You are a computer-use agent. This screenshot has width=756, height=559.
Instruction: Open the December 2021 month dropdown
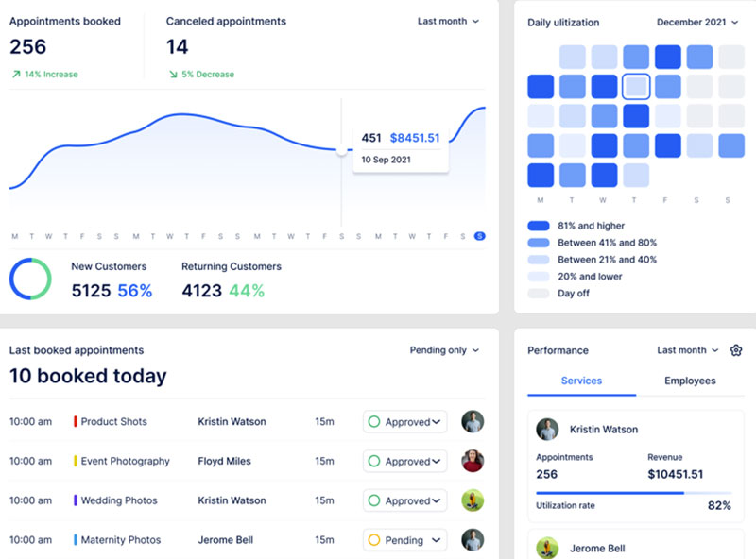point(697,22)
